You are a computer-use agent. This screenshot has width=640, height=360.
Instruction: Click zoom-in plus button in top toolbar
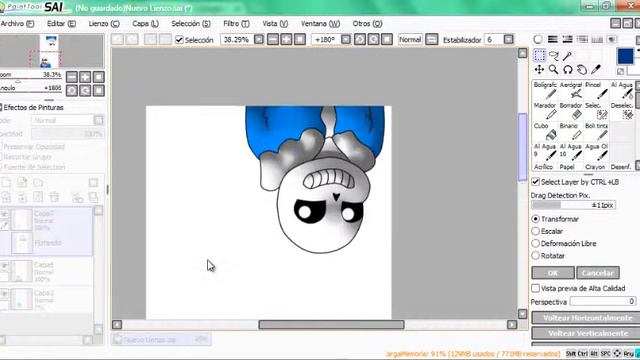click(x=286, y=40)
